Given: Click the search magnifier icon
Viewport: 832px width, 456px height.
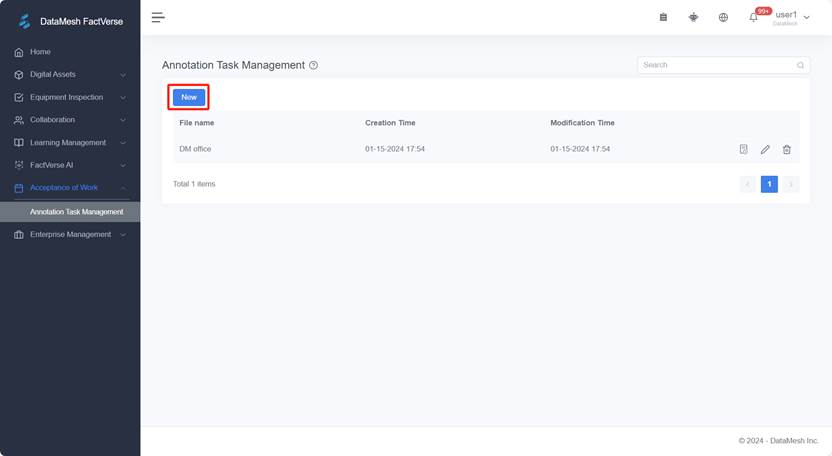Looking at the screenshot, I should (800, 65).
